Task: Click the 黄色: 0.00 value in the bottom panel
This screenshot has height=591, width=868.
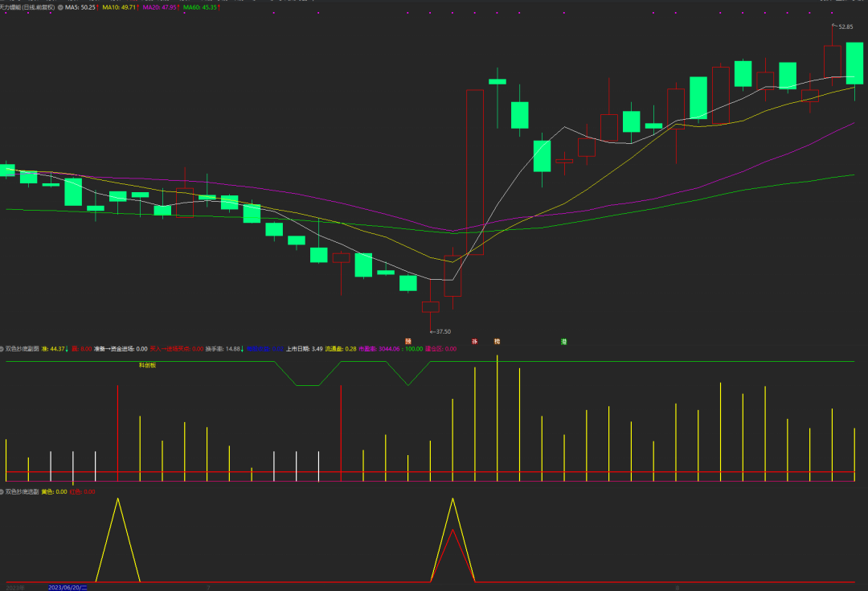Action: [x=54, y=490]
